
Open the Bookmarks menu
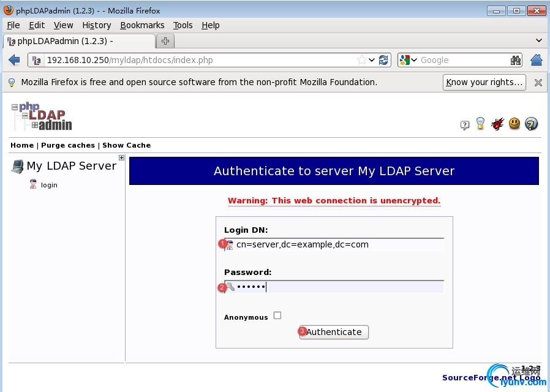pyautogui.click(x=142, y=25)
